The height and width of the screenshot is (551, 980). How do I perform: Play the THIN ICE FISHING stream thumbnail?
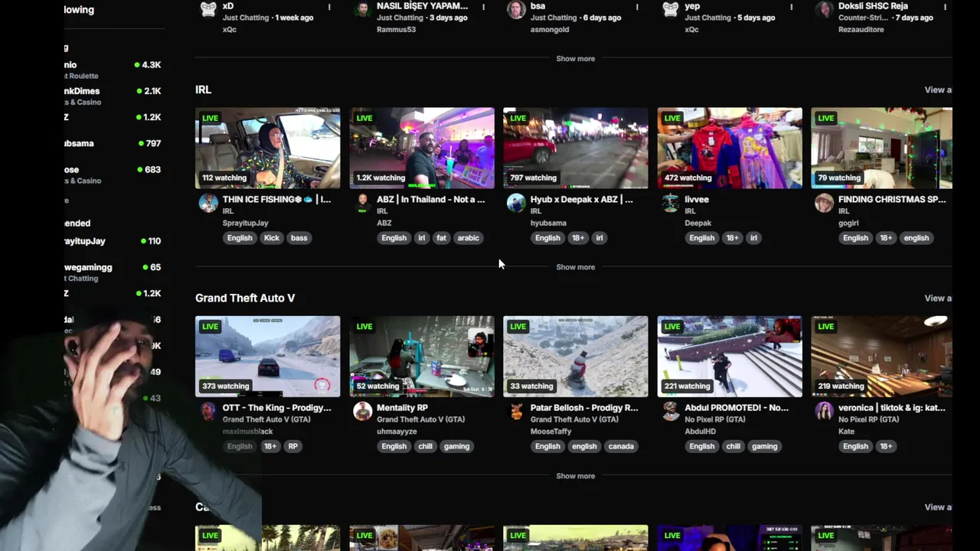click(x=267, y=148)
